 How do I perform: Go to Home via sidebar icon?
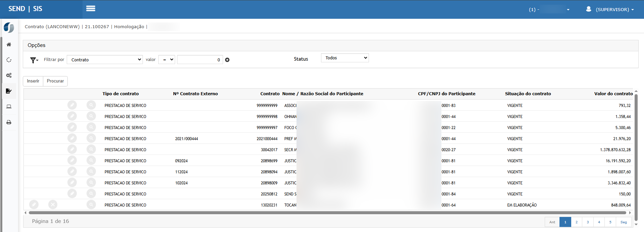(9, 45)
